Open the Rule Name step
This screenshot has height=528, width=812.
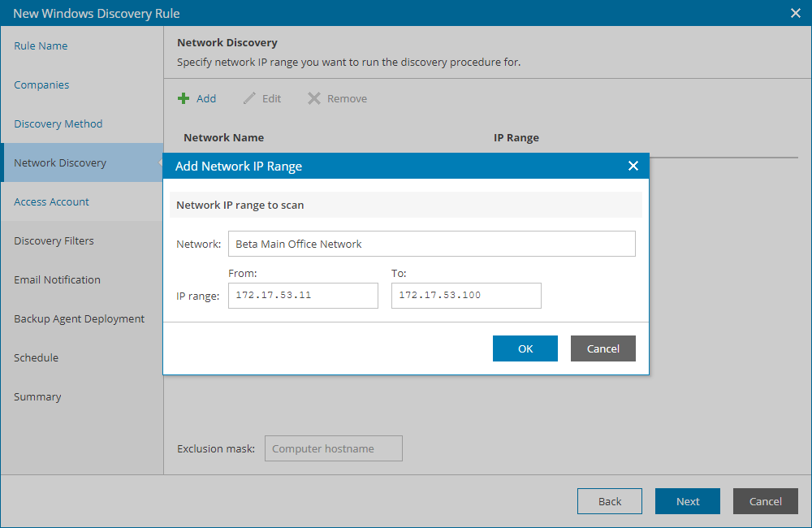point(41,45)
